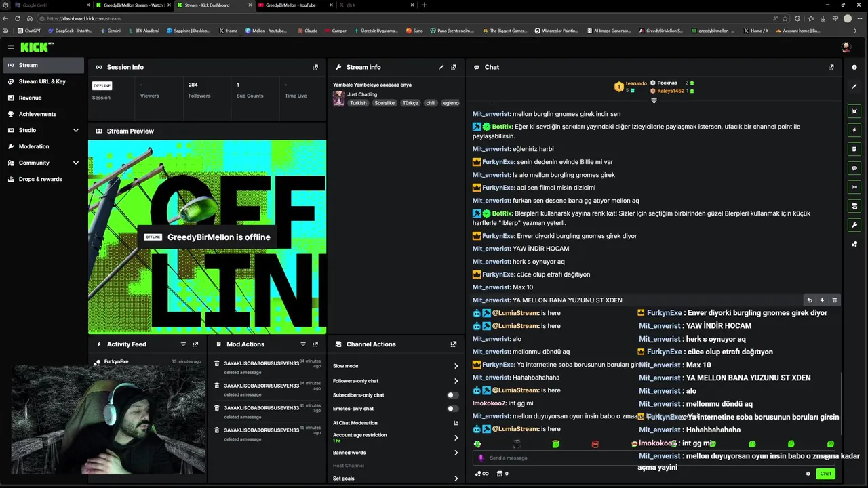Click the Kick logo
Screen dimensions: 868x488
(35, 47)
